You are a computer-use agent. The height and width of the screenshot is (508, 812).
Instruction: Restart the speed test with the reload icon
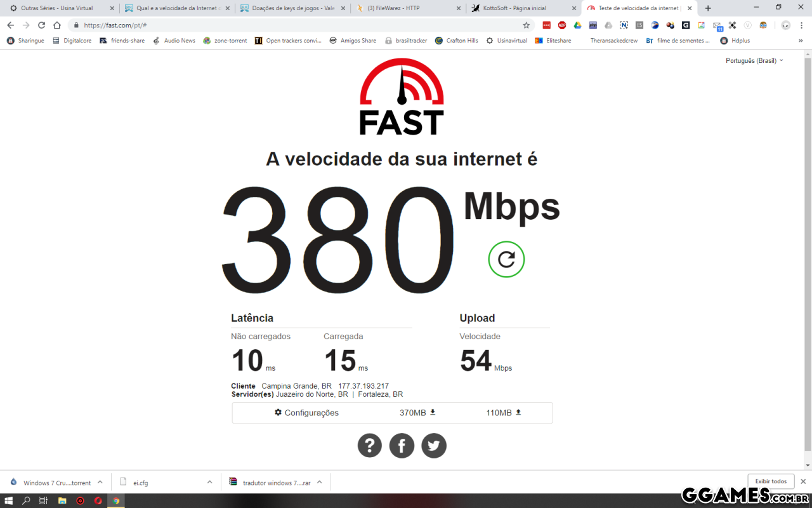tap(506, 259)
